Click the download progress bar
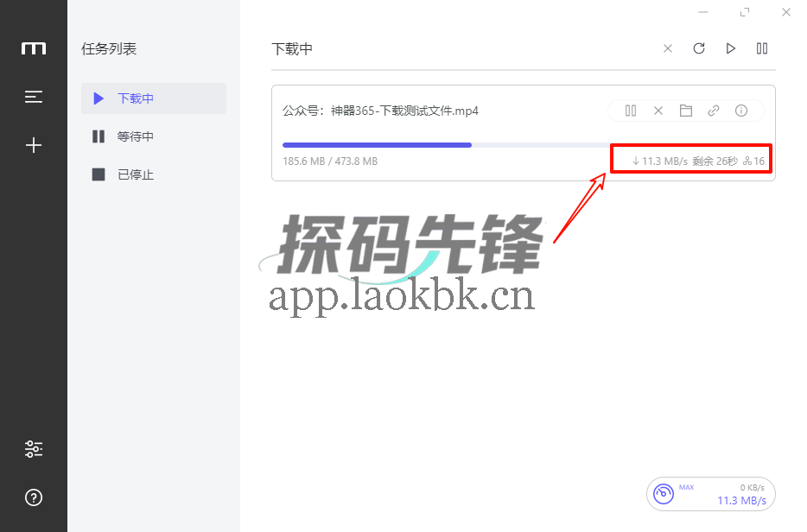The image size is (807, 532). click(x=524, y=145)
